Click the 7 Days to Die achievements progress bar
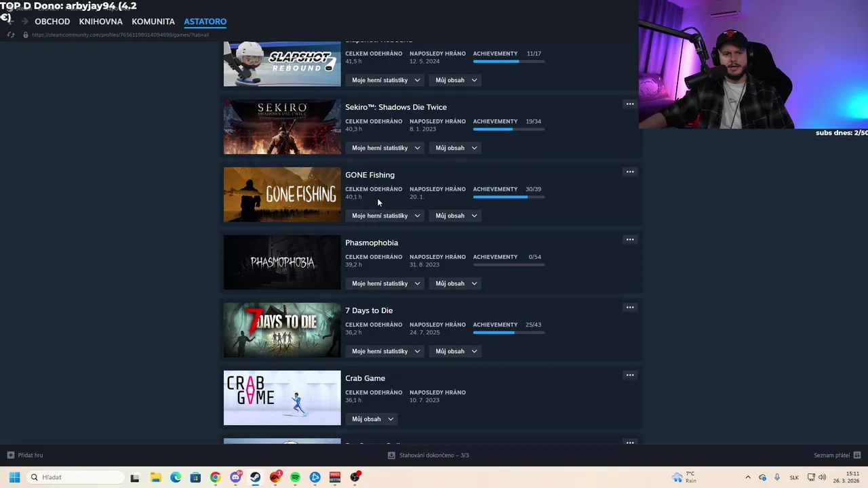The height and width of the screenshot is (488, 868). click(509, 332)
